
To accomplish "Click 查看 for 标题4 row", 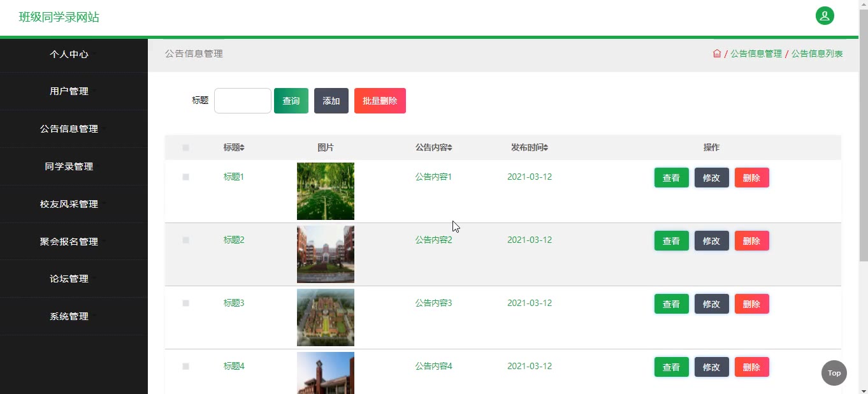I will point(672,367).
